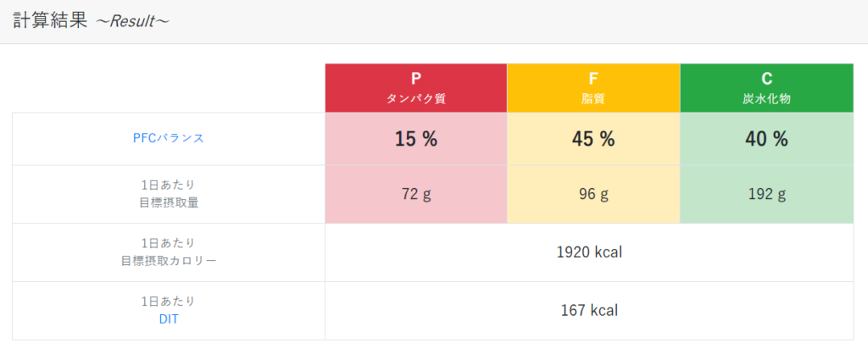Open the PFCバランス link
This screenshot has width=868, height=343.
pyautogui.click(x=169, y=138)
